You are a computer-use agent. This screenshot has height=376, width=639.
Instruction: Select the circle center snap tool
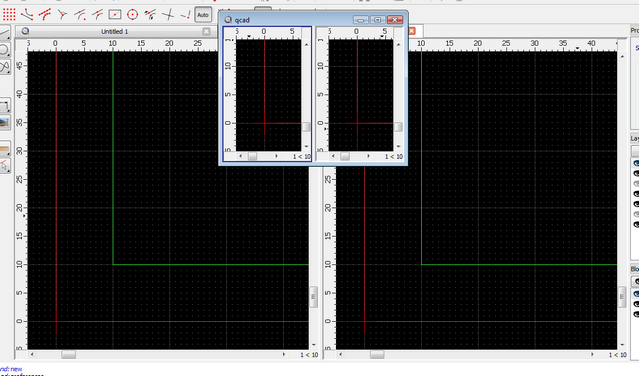click(132, 15)
